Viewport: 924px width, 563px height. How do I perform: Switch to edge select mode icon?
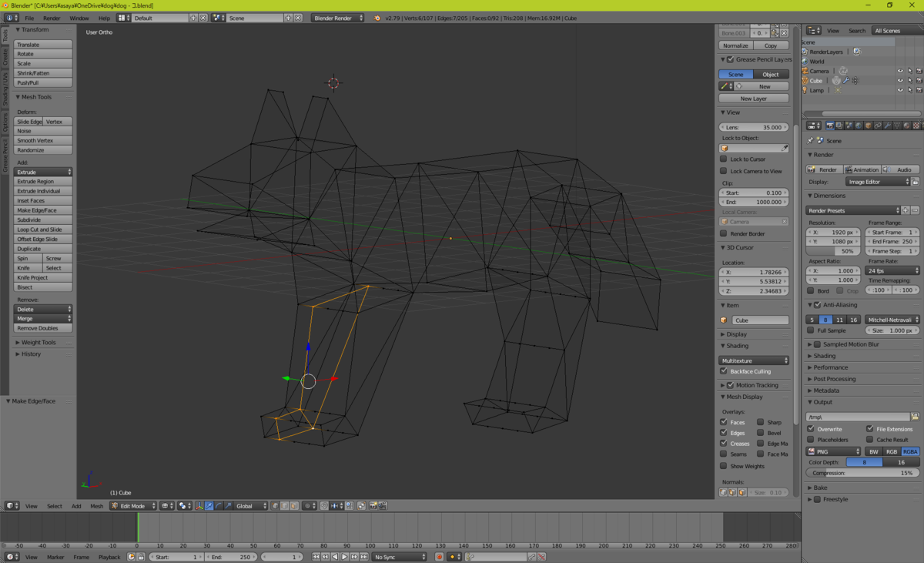click(284, 506)
